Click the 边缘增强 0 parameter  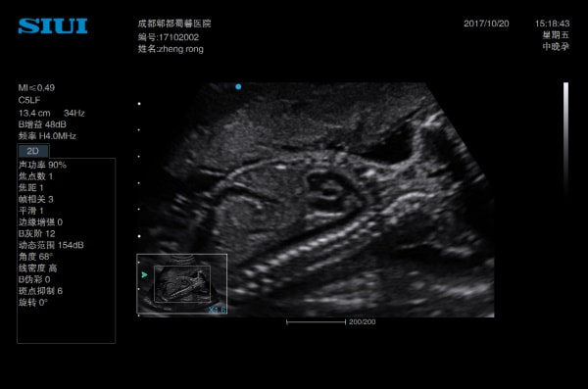(40, 222)
